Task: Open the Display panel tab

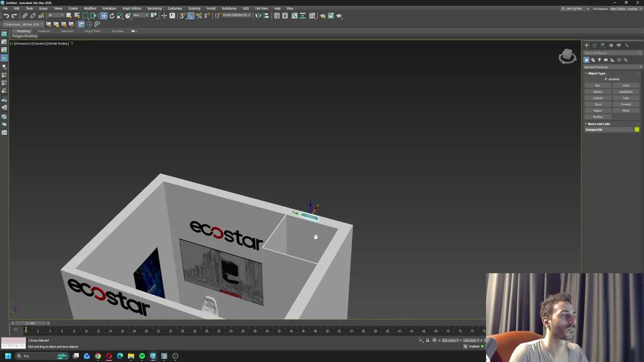Action: (619, 45)
